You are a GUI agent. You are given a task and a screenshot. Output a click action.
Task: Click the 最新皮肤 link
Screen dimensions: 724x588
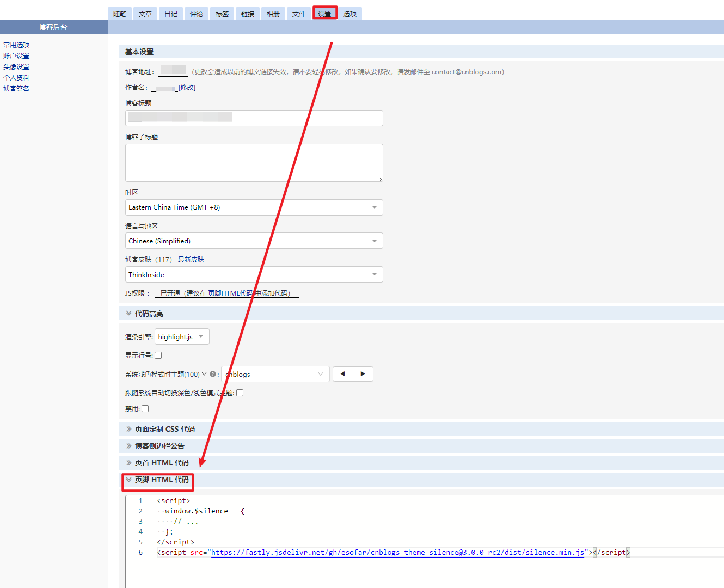coord(191,260)
